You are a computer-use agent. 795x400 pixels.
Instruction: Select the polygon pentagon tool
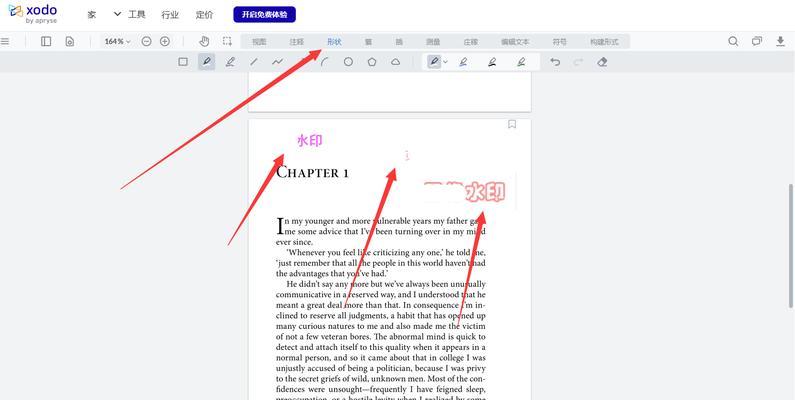[x=372, y=62]
